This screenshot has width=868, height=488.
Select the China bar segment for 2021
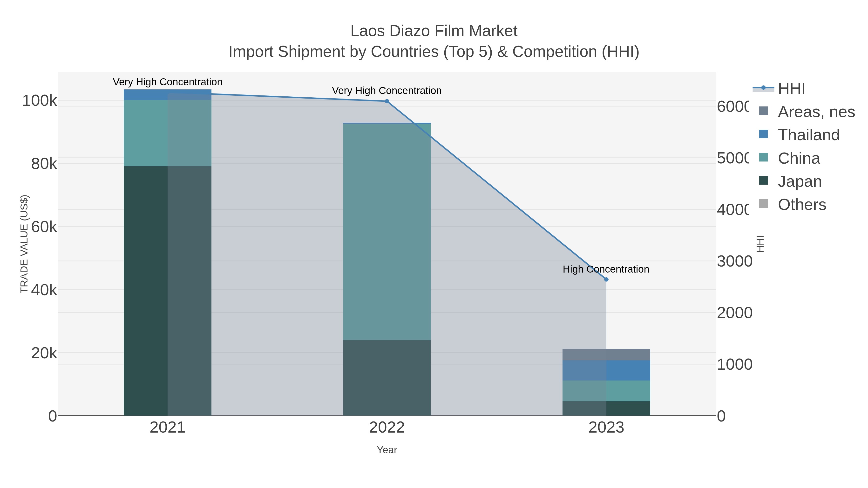click(168, 133)
